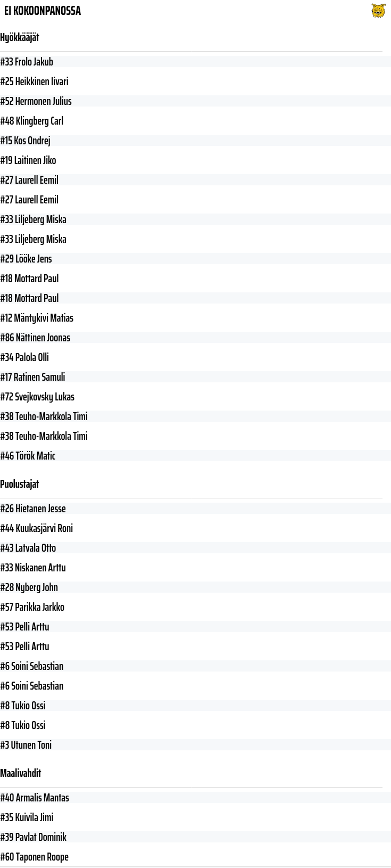
Task: Open #19 Laitinen Jiko row
Action: point(28,160)
